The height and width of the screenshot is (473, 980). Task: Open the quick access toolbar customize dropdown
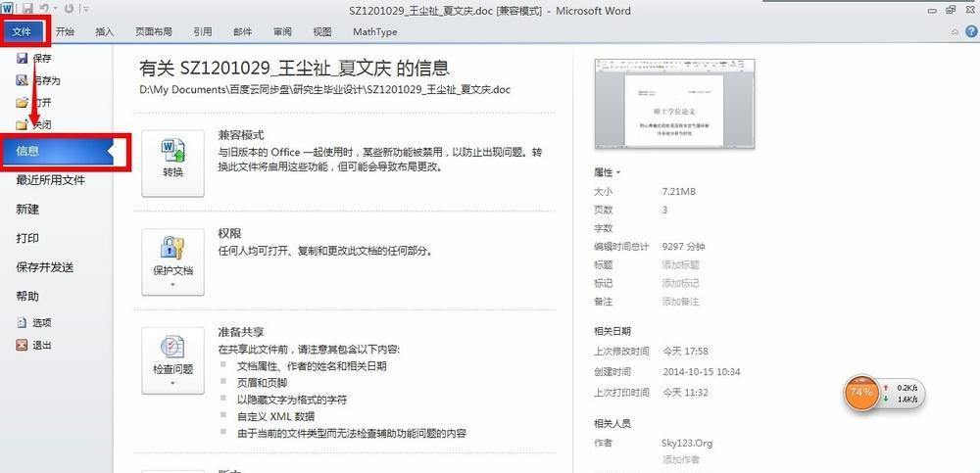point(85,9)
